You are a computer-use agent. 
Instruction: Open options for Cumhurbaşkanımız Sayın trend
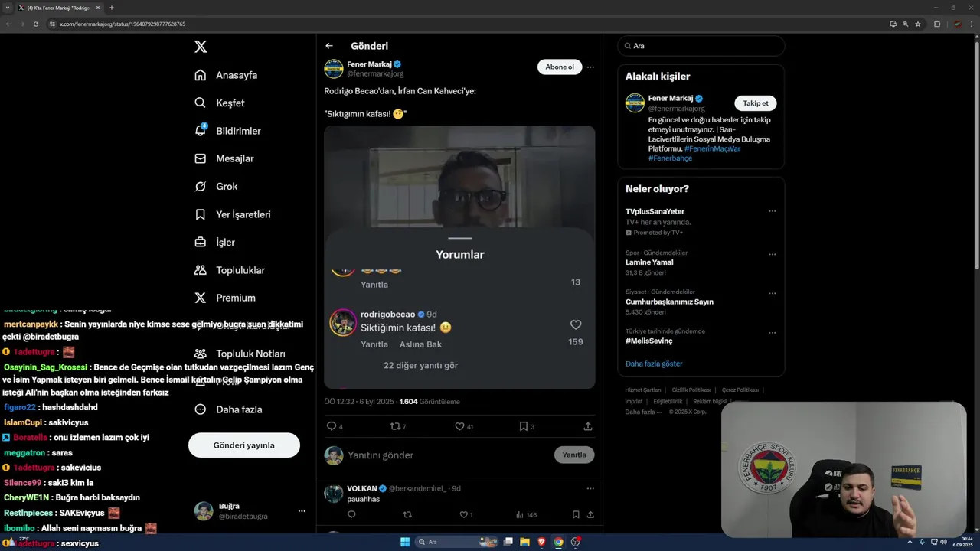click(x=772, y=293)
